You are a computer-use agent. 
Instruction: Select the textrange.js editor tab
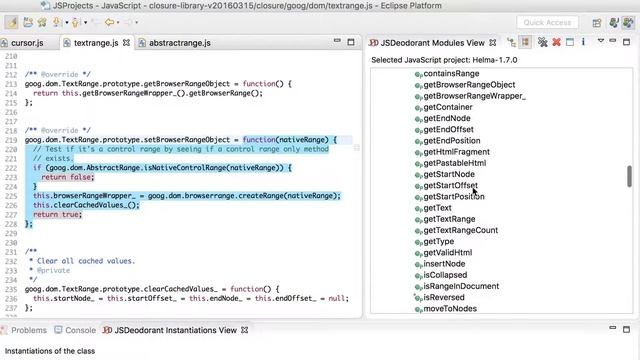click(x=96, y=43)
